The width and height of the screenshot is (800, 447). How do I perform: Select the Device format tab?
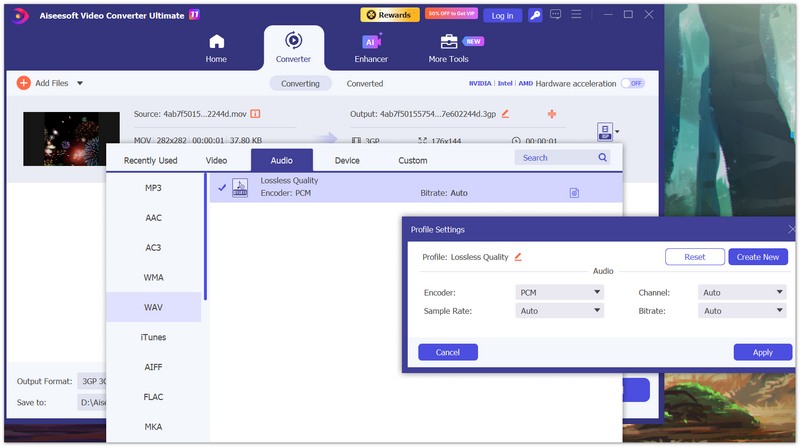[347, 160]
